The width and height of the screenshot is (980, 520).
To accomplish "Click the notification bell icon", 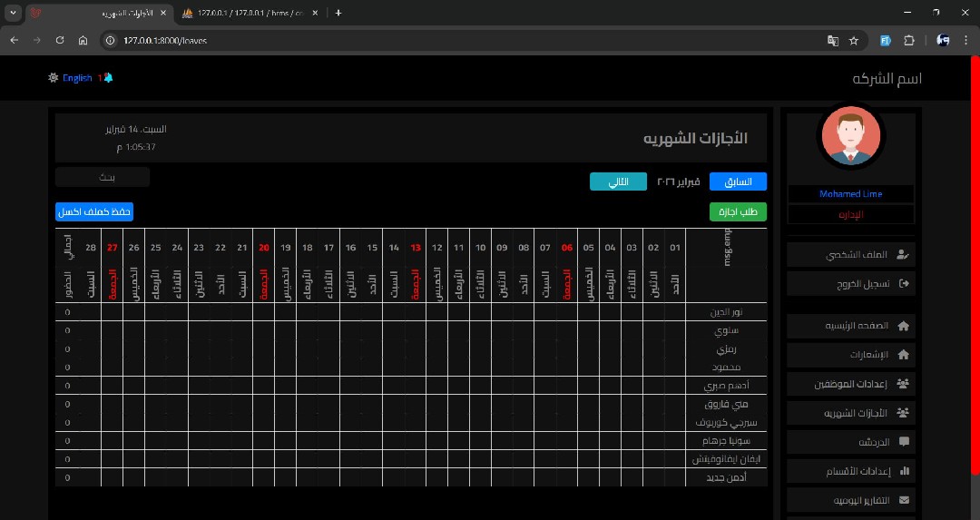I will click(109, 77).
